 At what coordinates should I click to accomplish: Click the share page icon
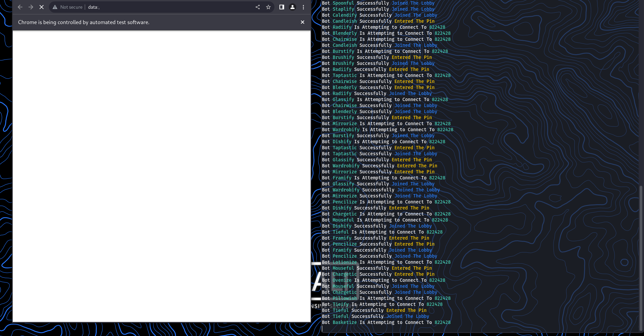[258, 7]
